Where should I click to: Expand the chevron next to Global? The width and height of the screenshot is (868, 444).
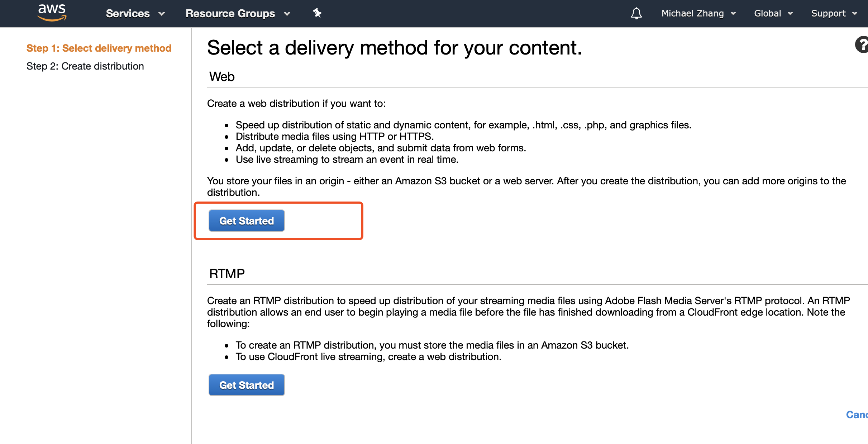790,14
